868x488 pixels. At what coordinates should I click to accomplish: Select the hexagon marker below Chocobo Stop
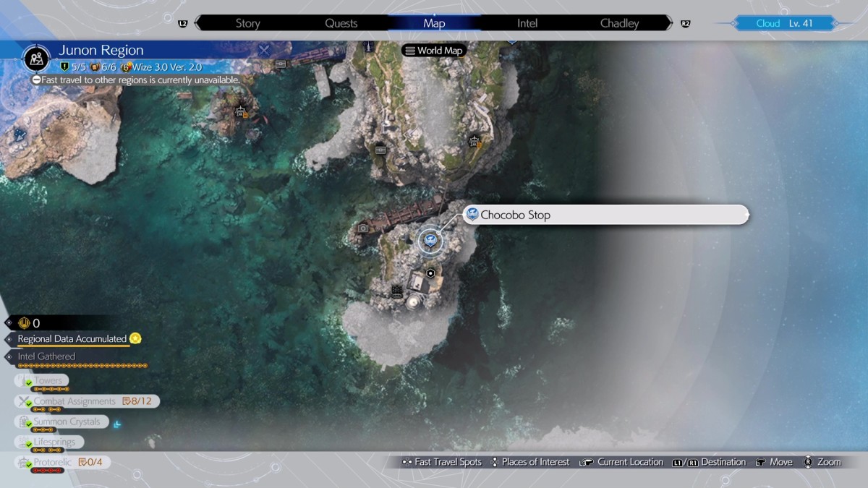pos(430,273)
